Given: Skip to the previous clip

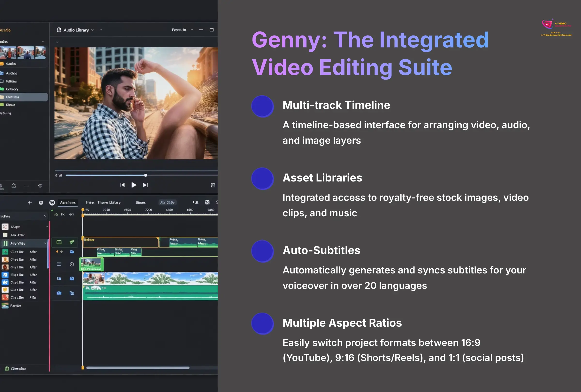Looking at the screenshot, I should (x=122, y=185).
